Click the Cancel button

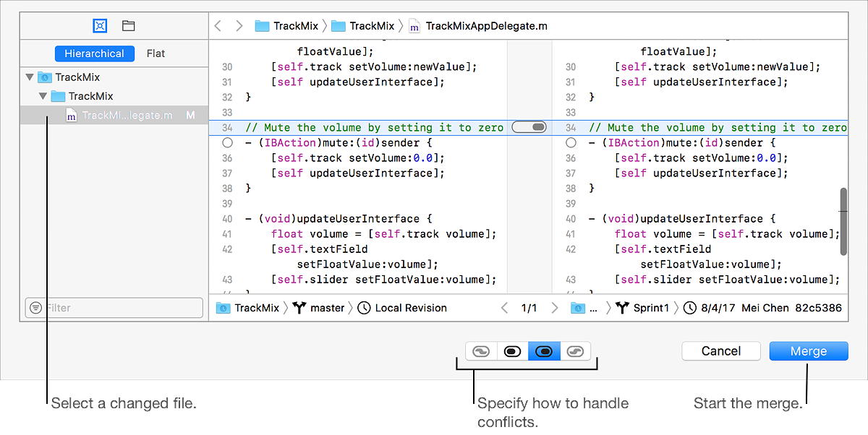pyautogui.click(x=721, y=351)
